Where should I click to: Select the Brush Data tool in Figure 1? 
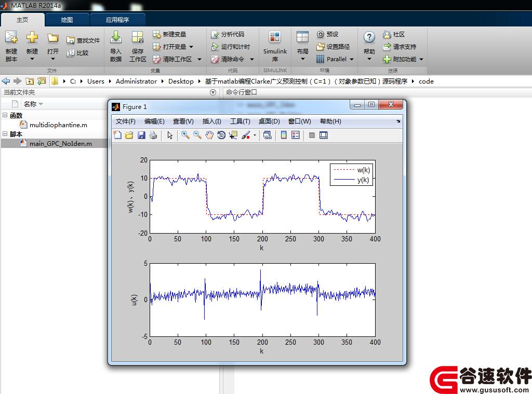coord(246,135)
